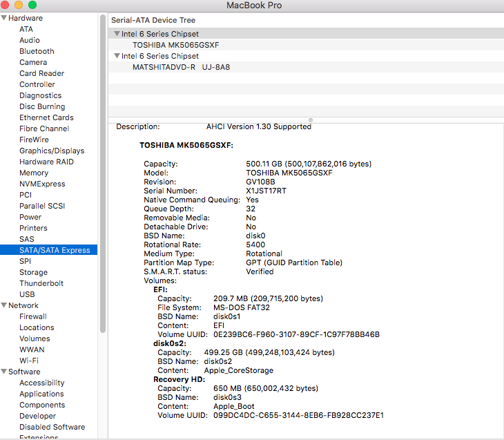The image size is (504, 440).
Task: Select the second Intel 6 Series Chipset row
Action: 306,56
